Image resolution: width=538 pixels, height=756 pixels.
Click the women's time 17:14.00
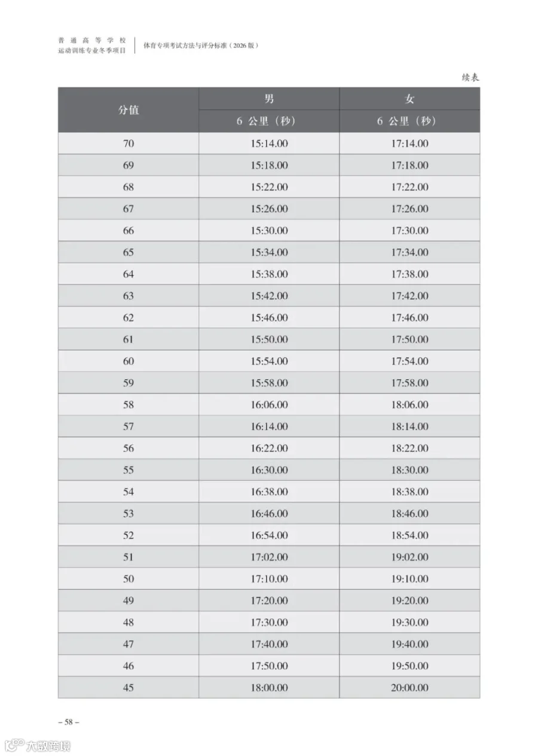(409, 144)
